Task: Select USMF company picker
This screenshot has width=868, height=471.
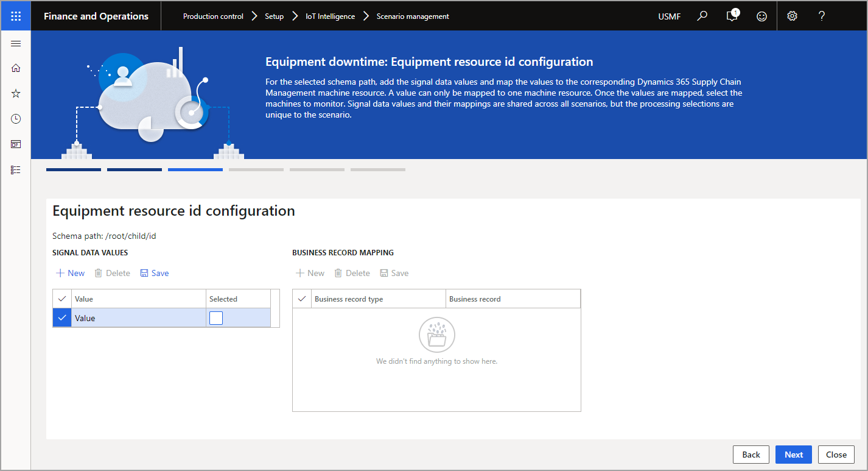Action: tap(670, 16)
